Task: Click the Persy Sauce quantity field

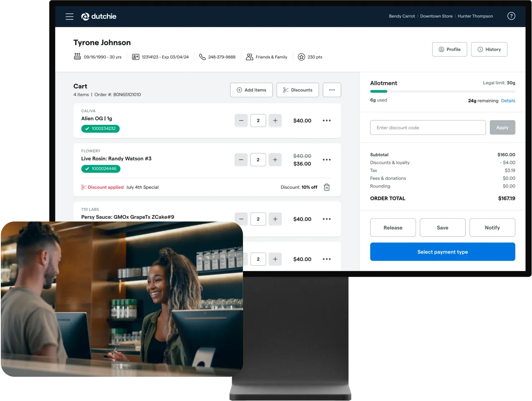Action: 258,219
